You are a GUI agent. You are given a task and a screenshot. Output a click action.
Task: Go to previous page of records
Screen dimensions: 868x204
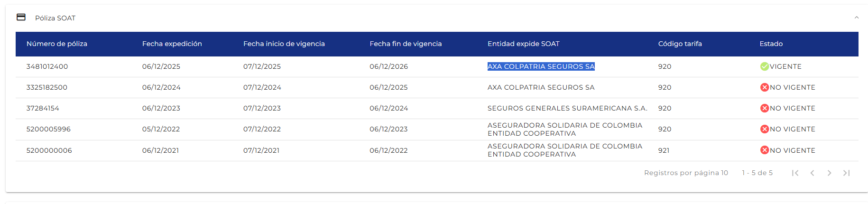coord(812,173)
